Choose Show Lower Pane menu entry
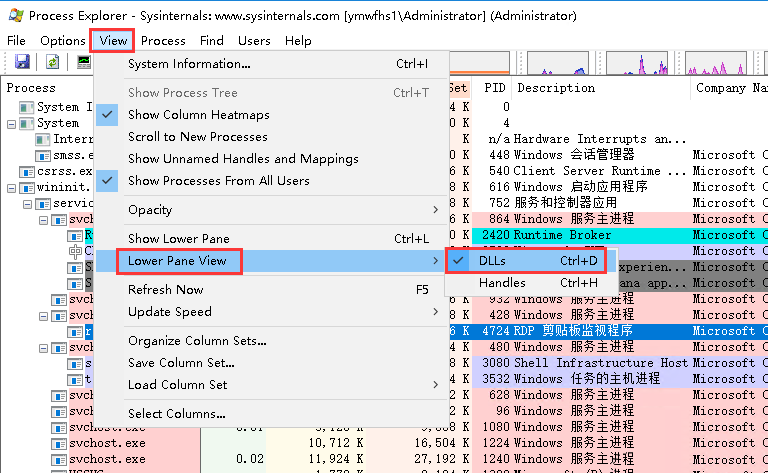The height and width of the screenshot is (473, 768). (272, 239)
